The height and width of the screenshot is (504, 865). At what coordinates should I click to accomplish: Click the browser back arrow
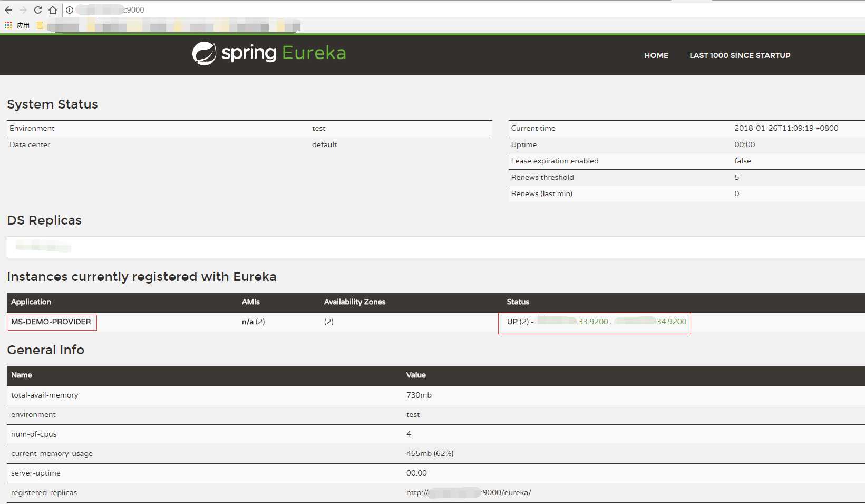(8, 10)
